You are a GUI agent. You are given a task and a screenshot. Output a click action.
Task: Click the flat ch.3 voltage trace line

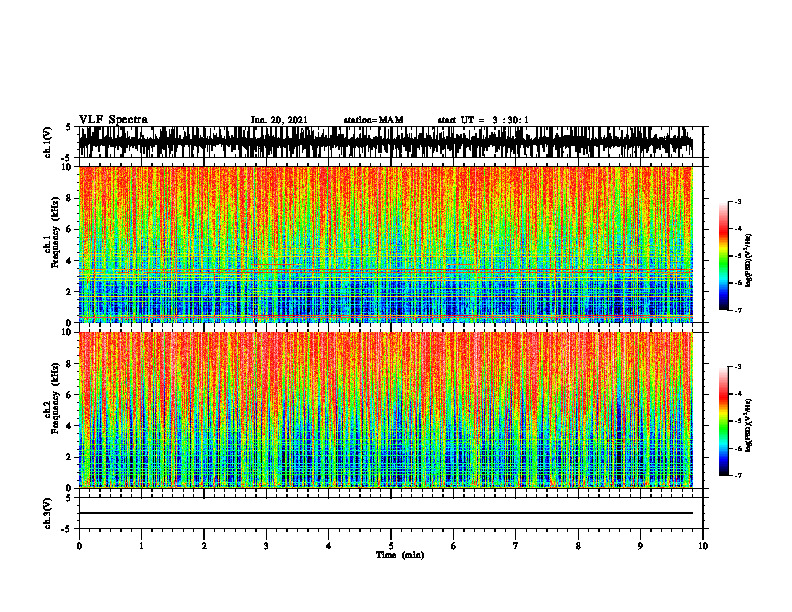[386, 513]
